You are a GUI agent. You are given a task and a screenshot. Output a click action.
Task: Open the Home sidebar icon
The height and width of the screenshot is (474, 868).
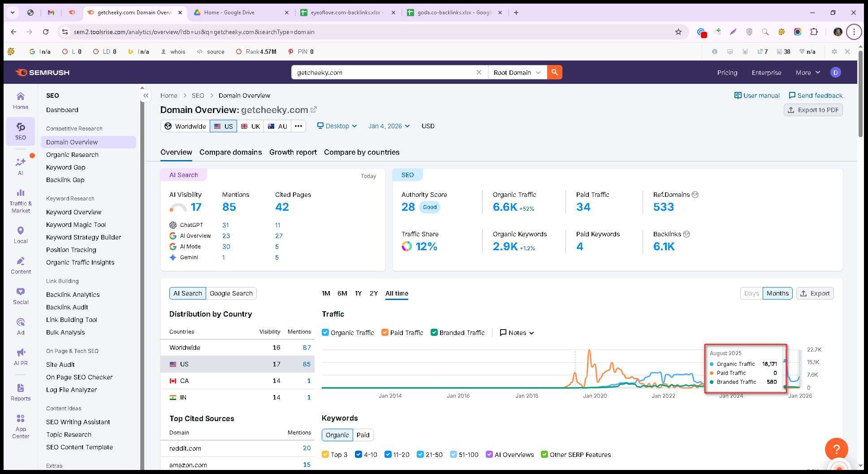pyautogui.click(x=21, y=100)
